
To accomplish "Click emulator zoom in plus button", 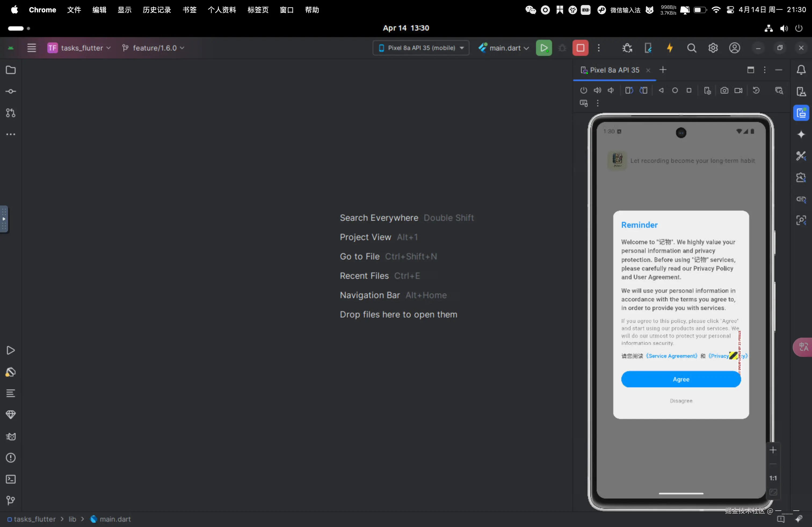I will [x=773, y=450].
